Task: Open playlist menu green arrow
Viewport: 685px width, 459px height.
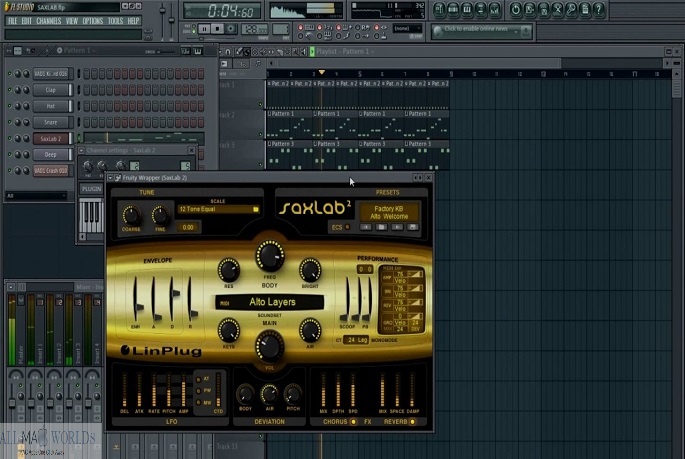Action: [312, 52]
